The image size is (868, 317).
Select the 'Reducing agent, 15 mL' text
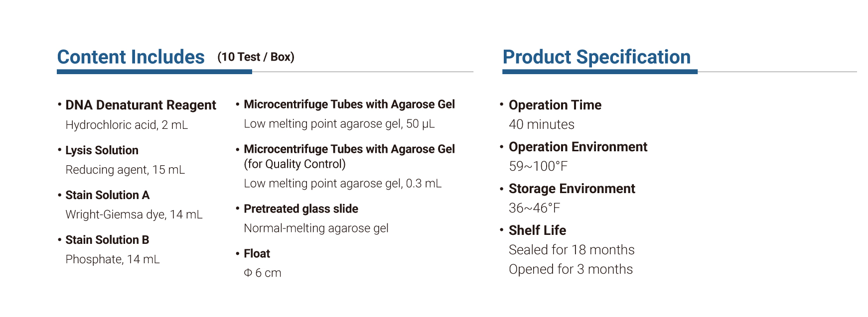pos(125,170)
